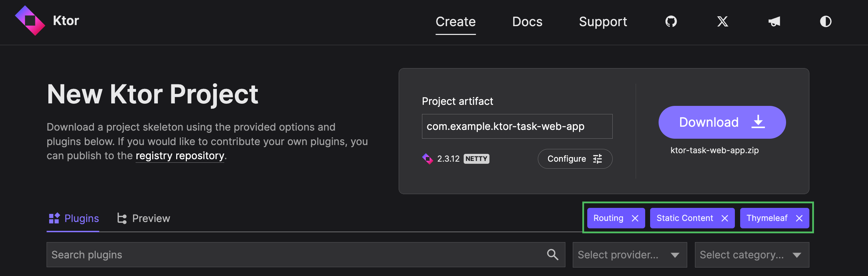Remove the Routing plugin tag
868x276 pixels.
tap(635, 218)
